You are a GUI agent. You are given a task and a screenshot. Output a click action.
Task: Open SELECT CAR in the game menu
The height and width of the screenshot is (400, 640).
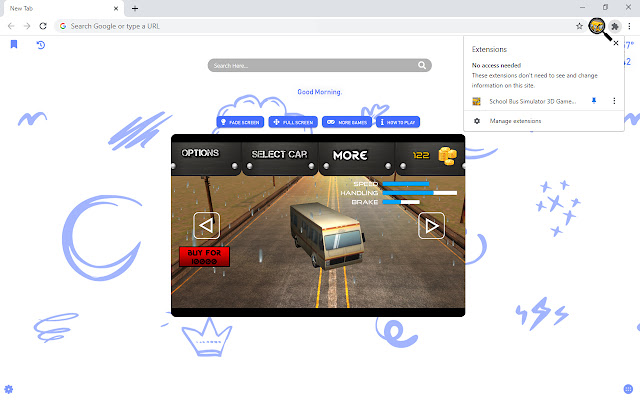[279, 154]
